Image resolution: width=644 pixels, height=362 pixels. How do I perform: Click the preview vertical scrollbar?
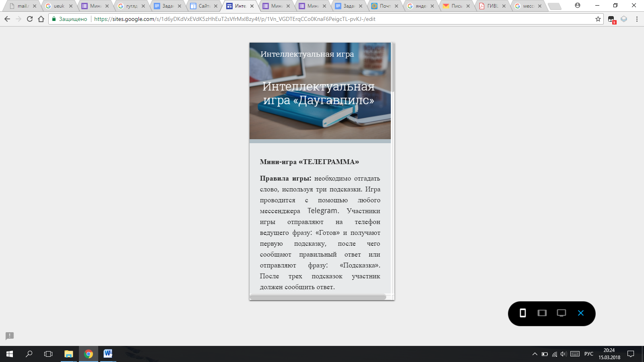click(x=393, y=68)
